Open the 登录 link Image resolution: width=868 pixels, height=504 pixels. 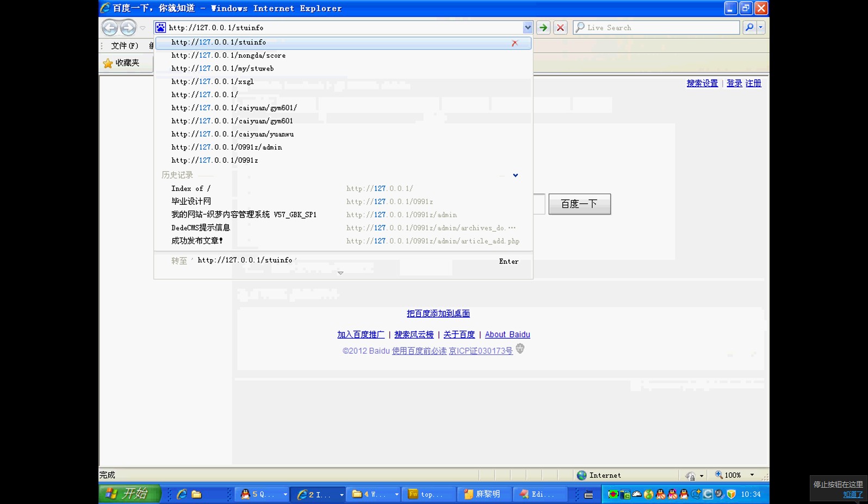click(734, 83)
